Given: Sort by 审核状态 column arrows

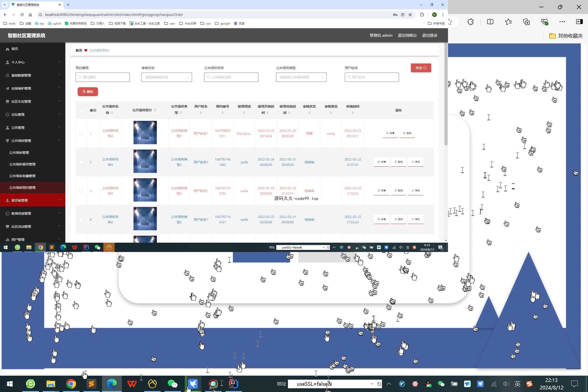Looking at the screenshot, I should 309,113.
